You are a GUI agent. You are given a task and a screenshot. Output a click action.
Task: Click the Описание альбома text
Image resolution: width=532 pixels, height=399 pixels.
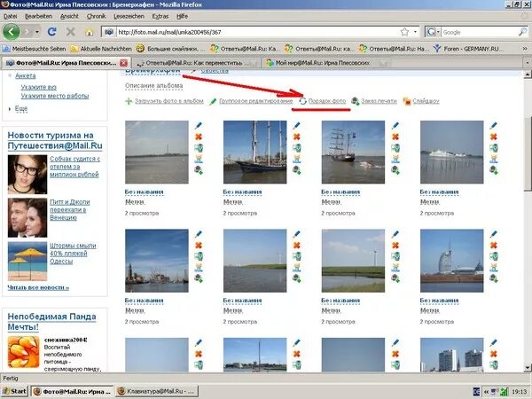point(153,86)
